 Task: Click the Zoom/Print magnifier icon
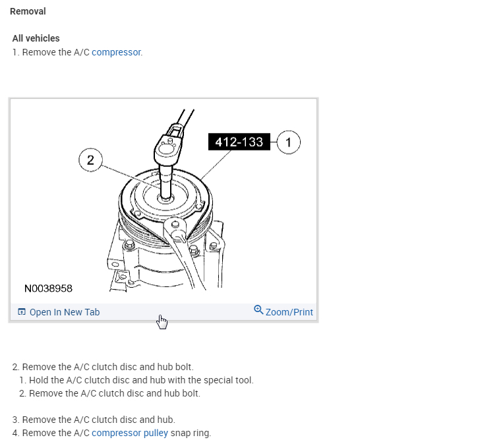[258, 310]
